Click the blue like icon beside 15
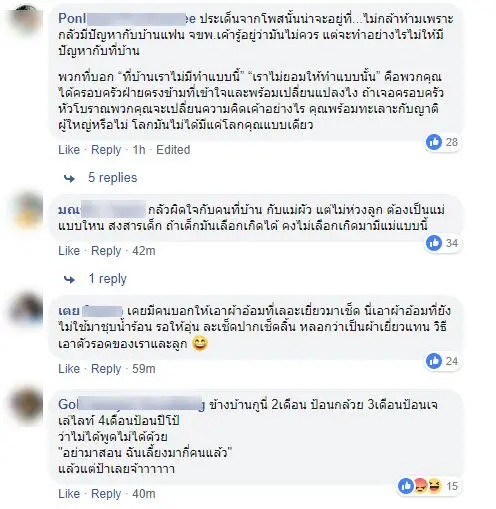Image resolution: width=496 pixels, height=509 pixels. coord(406,486)
